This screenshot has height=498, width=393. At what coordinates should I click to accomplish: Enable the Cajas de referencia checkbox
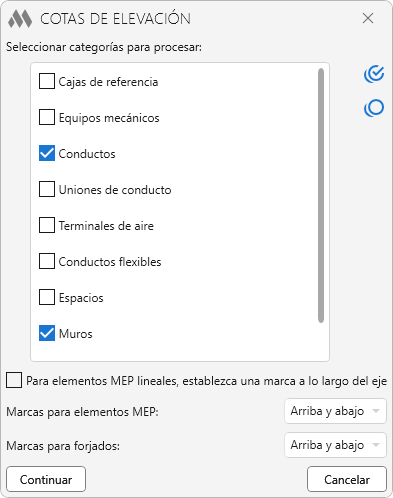click(47, 81)
